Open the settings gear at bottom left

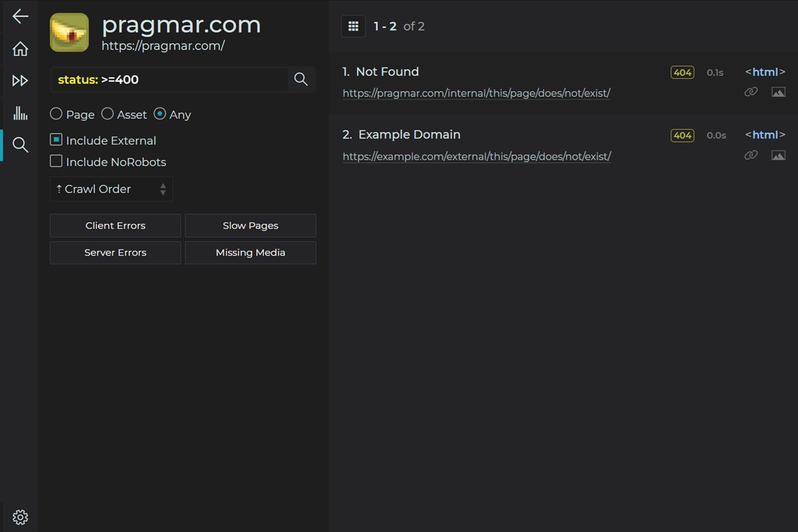(20, 516)
